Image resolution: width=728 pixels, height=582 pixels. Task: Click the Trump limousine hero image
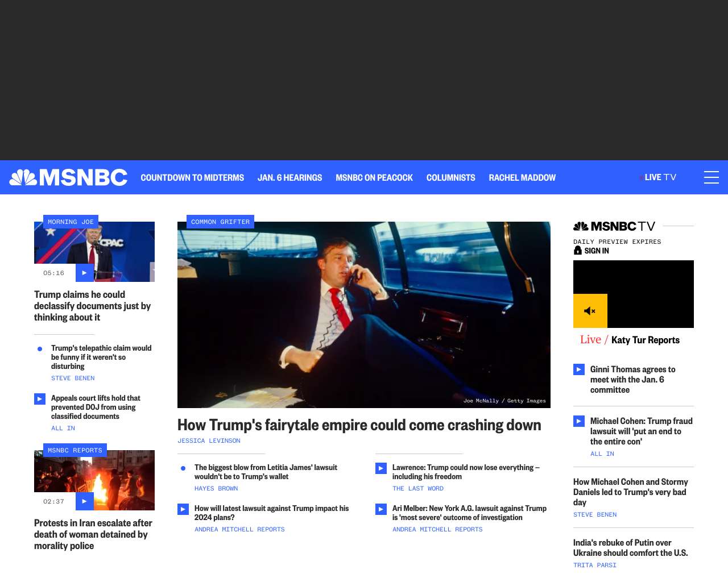pos(364,315)
